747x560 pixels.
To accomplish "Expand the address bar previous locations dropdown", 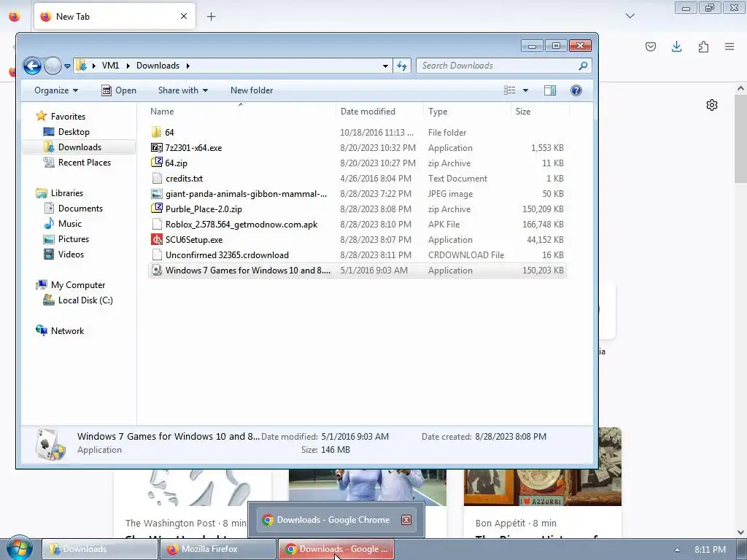I will pos(385,66).
